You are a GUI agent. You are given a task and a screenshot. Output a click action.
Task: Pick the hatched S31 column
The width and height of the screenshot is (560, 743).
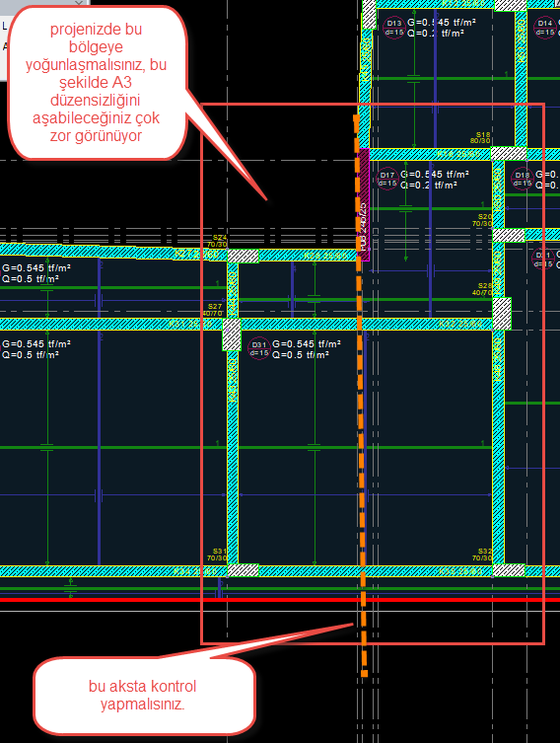244,570
